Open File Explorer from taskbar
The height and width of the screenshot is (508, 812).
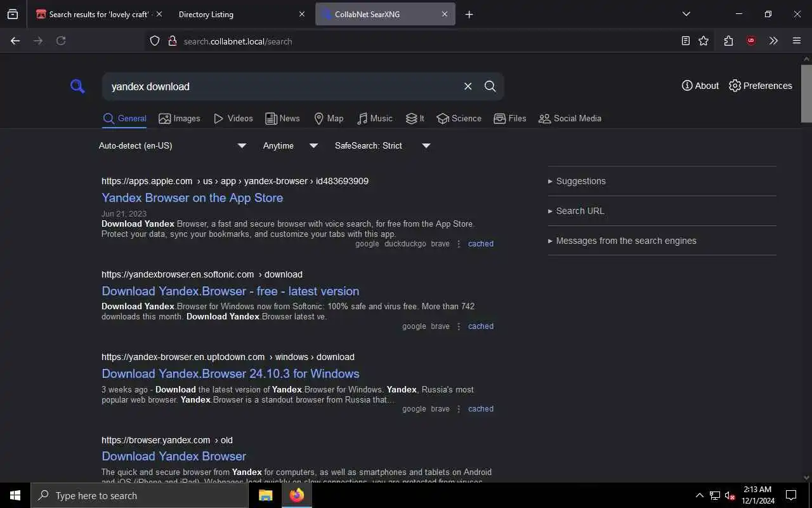[x=266, y=495]
